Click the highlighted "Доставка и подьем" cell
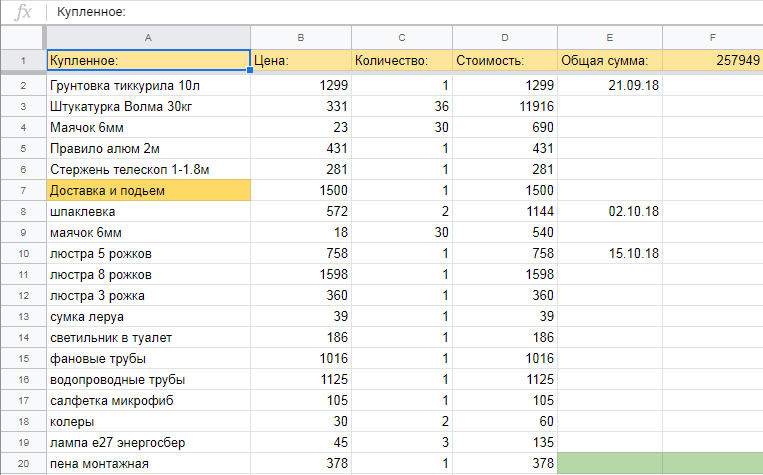The width and height of the screenshot is (763, 475). [x=148, y=190]
